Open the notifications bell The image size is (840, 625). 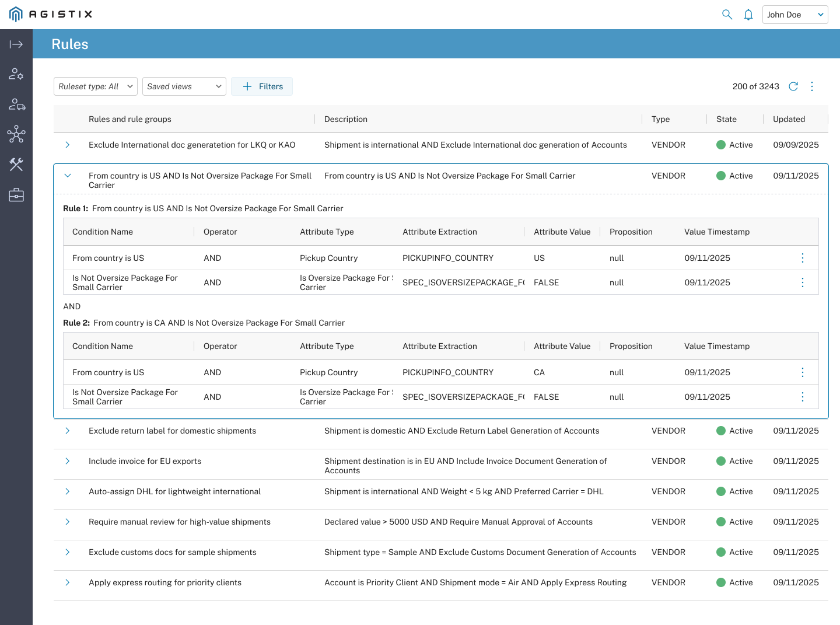[x=748, y=15]
